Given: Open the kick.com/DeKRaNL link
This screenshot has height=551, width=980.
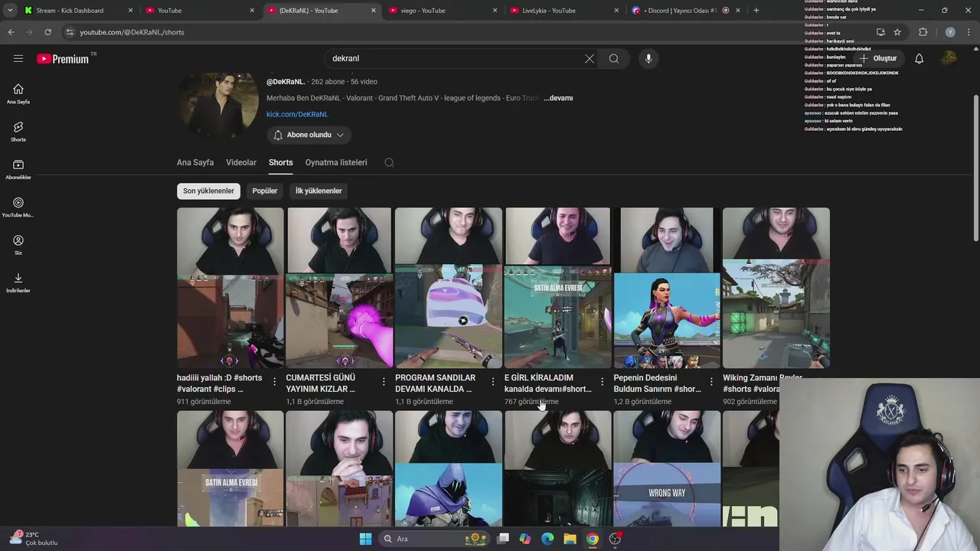Looking at the screenshot, I should 297,114.
